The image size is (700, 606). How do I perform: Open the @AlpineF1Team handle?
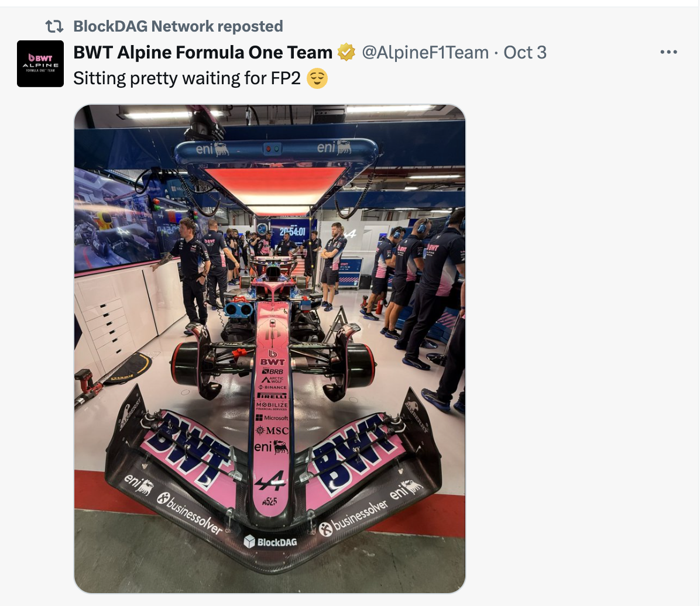click(425, 53)
